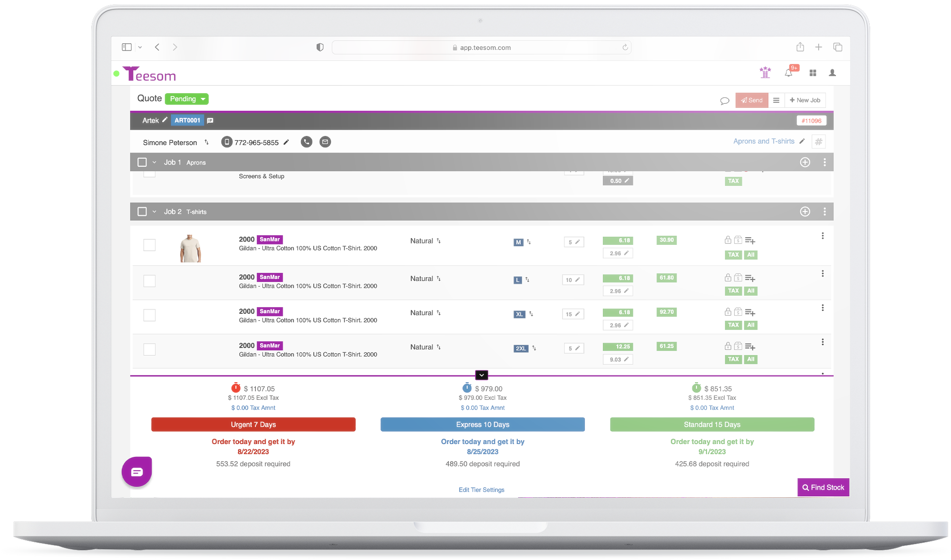Edit Artek customer name with the pencil icon
Viewport: 951px width, 560px height.
pos(165,120)
